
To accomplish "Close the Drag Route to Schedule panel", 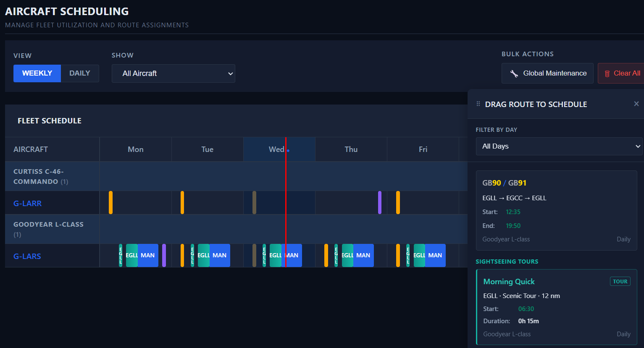I will 636,104.
